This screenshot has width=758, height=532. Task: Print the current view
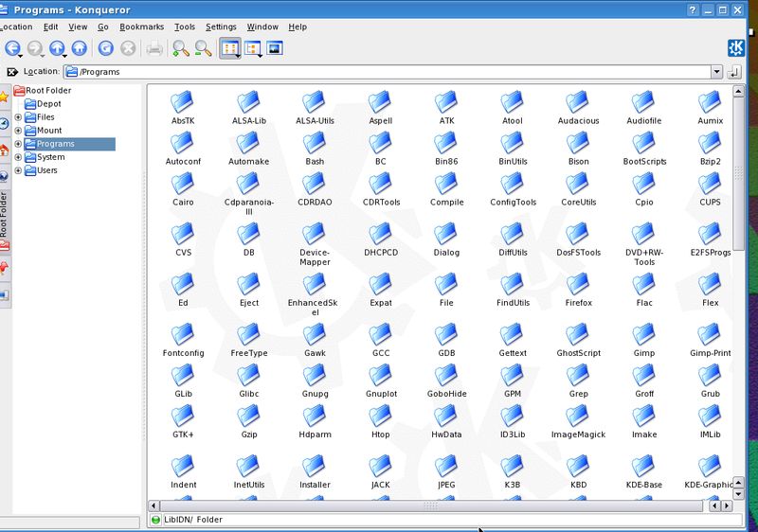tap(154, 48)
